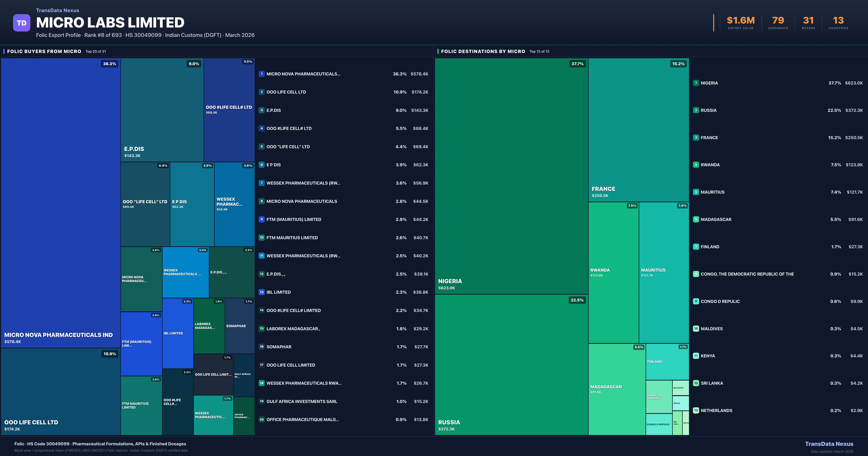
Task: Click the E.P.DIS $143.3K treemap block
Action: tap(162, 110)
